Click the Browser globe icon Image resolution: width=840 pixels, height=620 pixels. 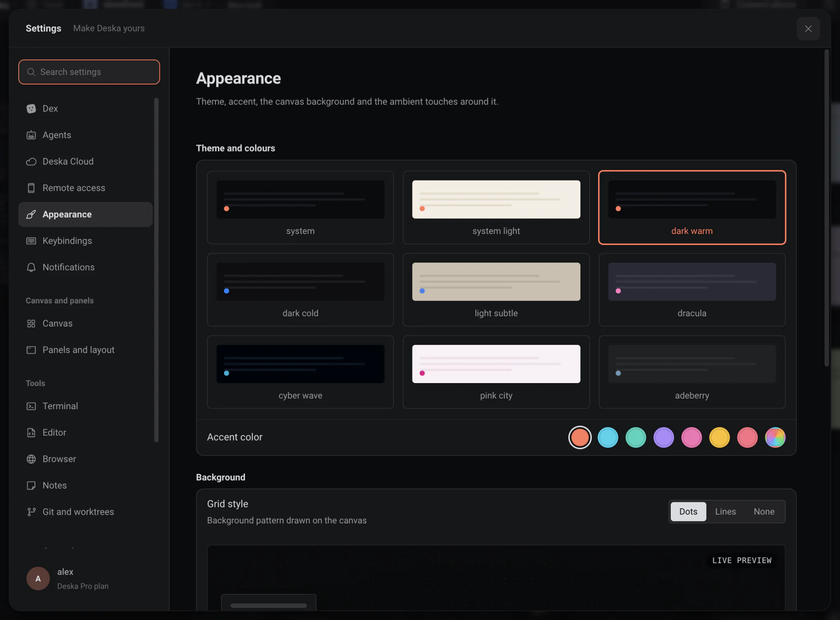[31, 459]
